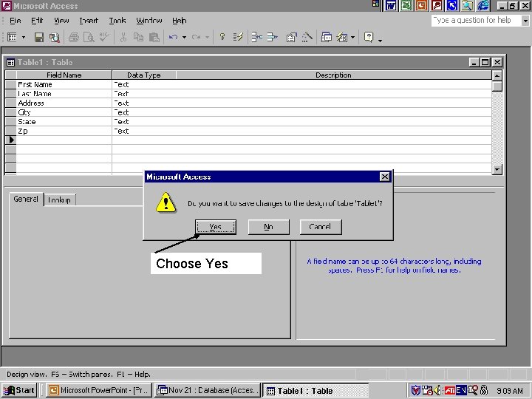Screen dimensions: 532x399
Task: Click Cancel in the save dialog
Action: click(321, 227)
